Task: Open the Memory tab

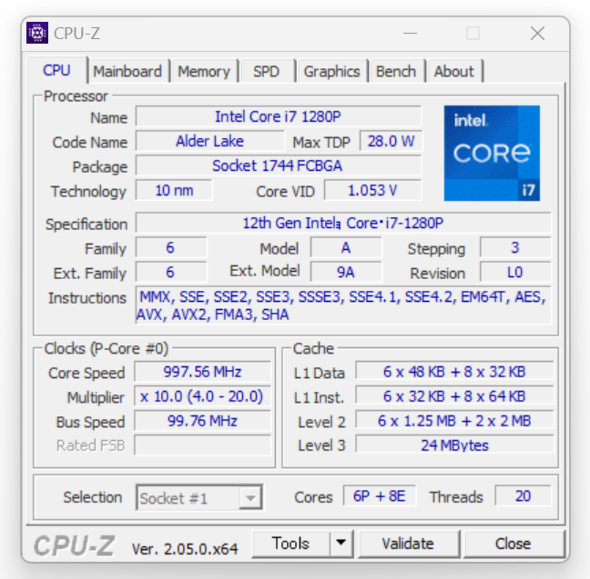Action: (x=204, y=71)
